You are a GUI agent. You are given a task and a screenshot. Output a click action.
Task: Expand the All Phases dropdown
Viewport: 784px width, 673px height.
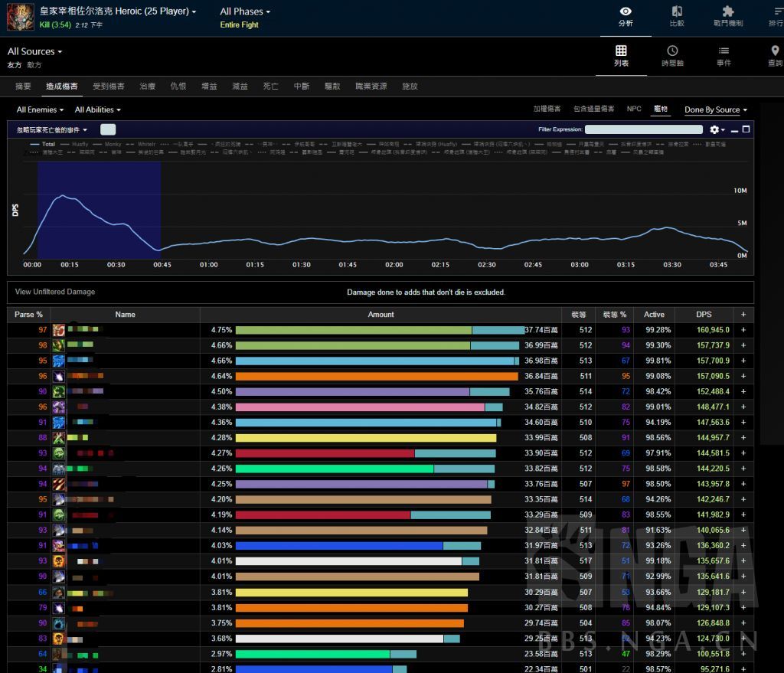[245, 11]
